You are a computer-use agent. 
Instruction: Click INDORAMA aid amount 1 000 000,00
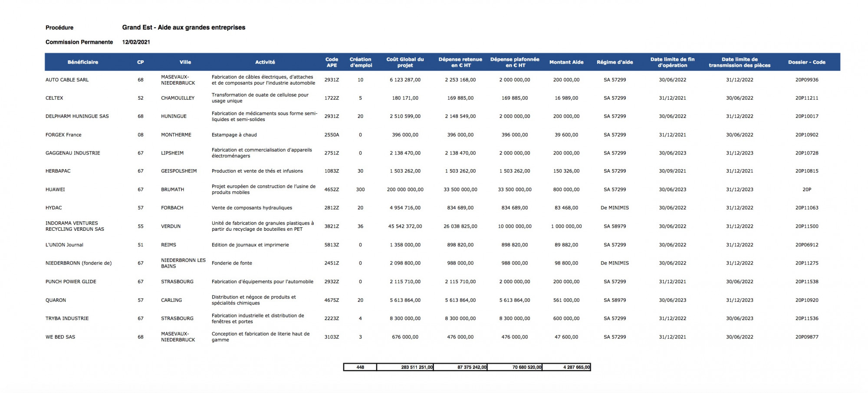[566, 226]
